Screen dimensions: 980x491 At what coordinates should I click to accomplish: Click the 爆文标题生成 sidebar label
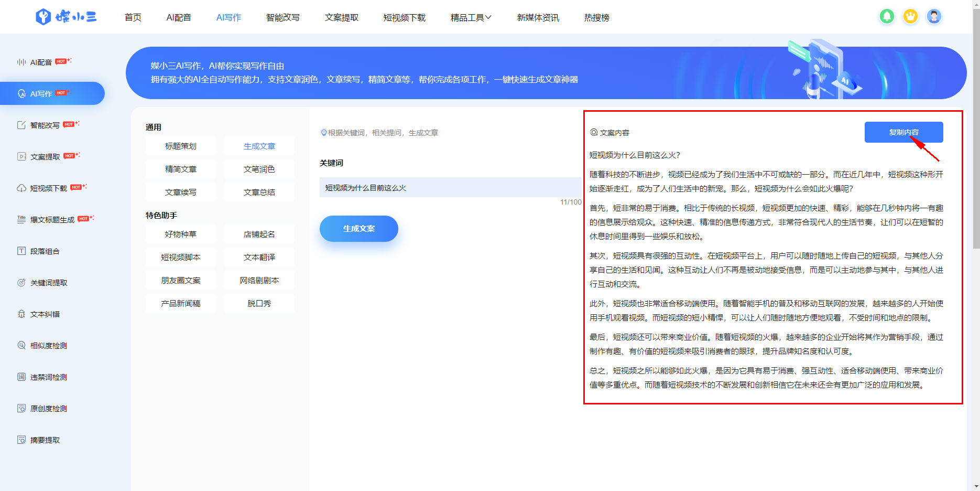pyautogui.click(x=52, y=220)
